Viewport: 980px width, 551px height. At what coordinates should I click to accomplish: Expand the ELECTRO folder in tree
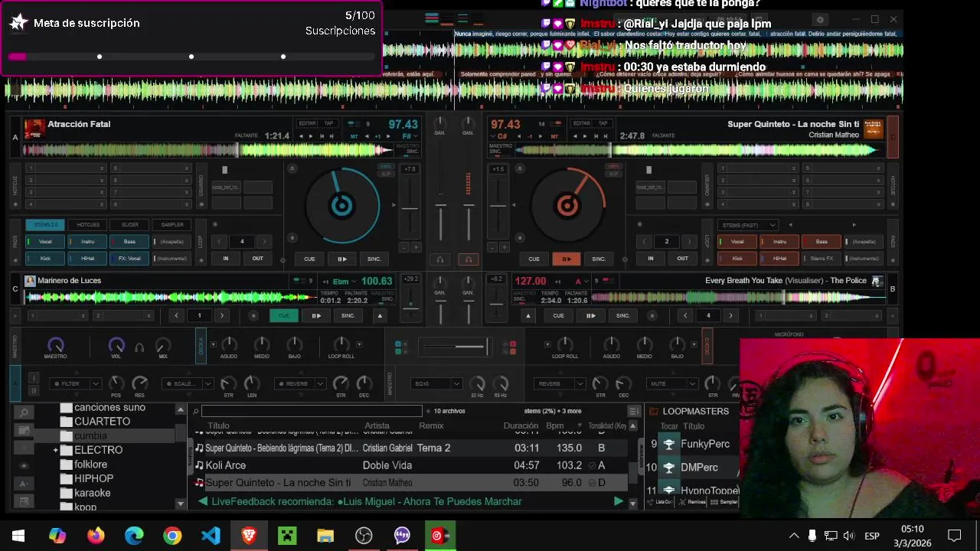pos(56,450)
